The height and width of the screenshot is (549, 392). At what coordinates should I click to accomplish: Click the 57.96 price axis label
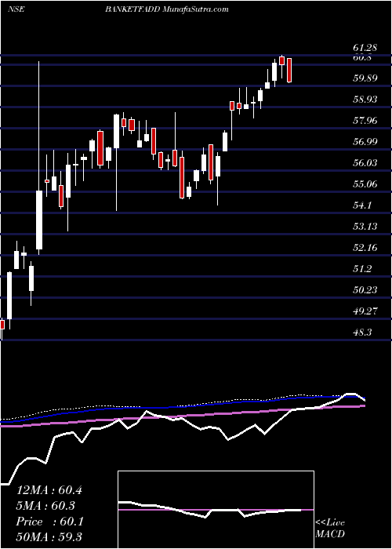coord(365,121)
